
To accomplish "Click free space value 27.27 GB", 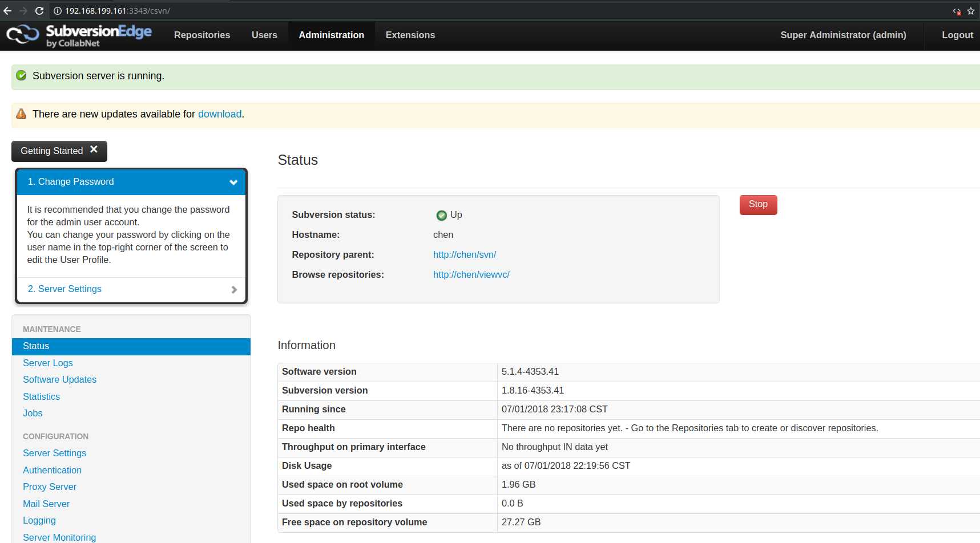I will click(521, 522).
